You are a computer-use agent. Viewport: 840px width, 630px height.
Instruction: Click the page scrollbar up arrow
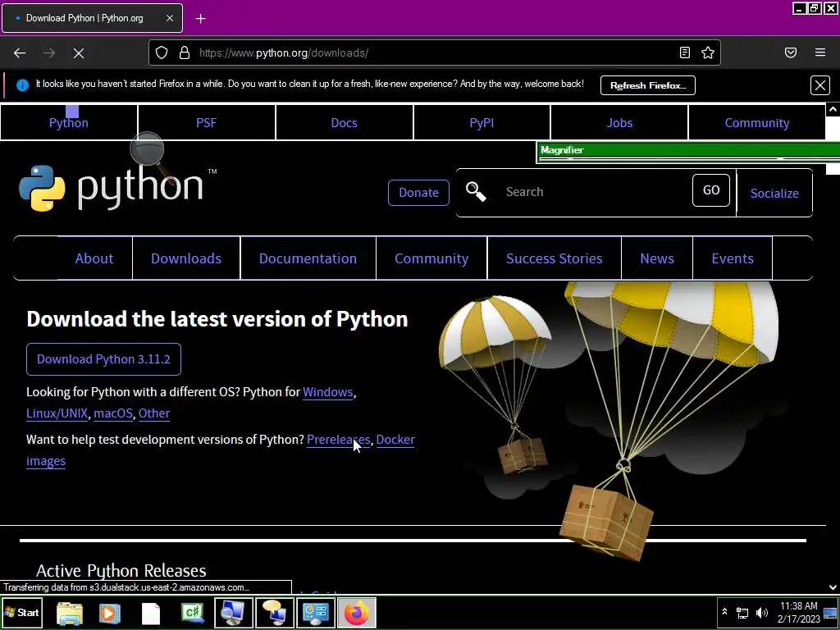tap(833, 109)
